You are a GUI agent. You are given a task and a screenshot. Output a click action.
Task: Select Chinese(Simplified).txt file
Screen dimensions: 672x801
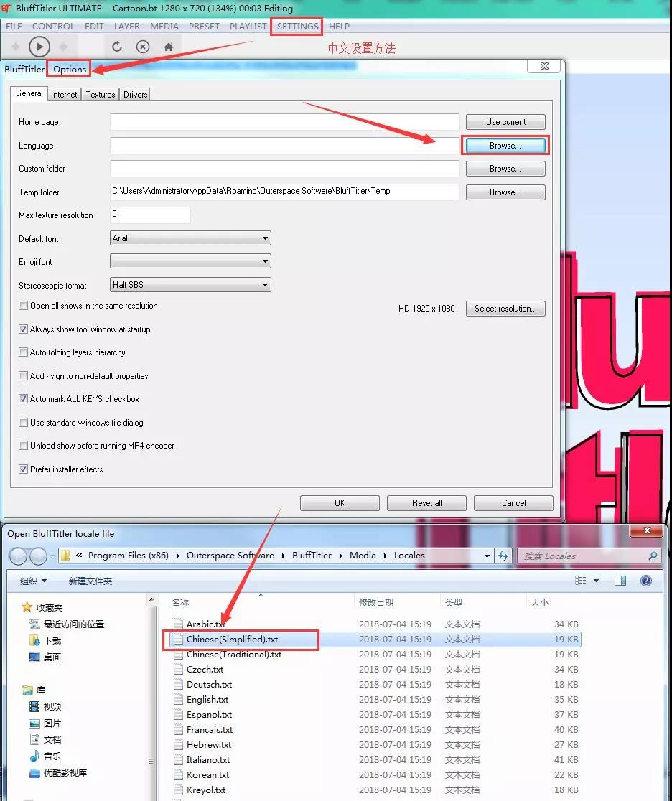click(375, 639)
